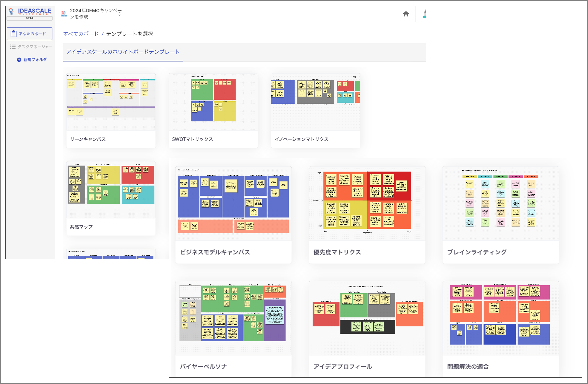Choose the 問題解決の適合 template thumbnail
The height and width of the screenshot is (384, 588).
point(501,318)
